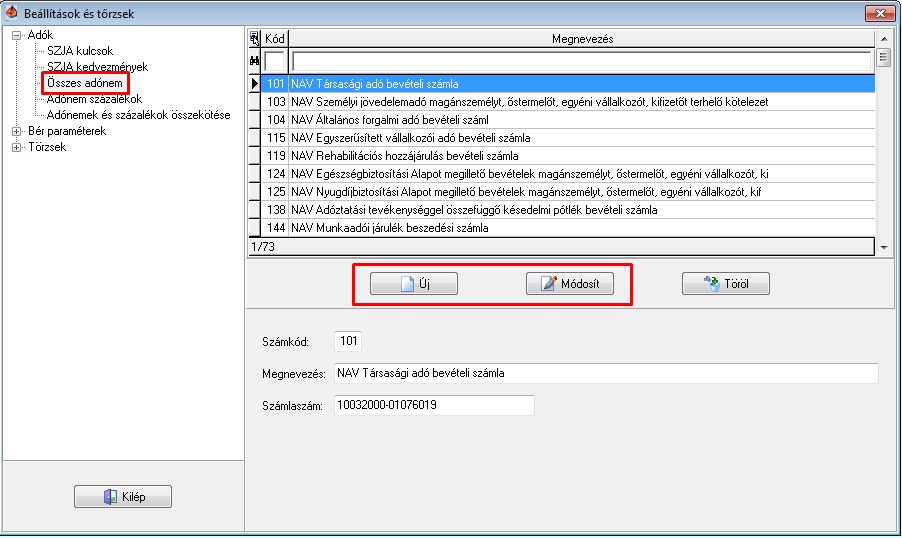
Task: Click the Megnevezés detail field
Action: (x=606, y=373)
